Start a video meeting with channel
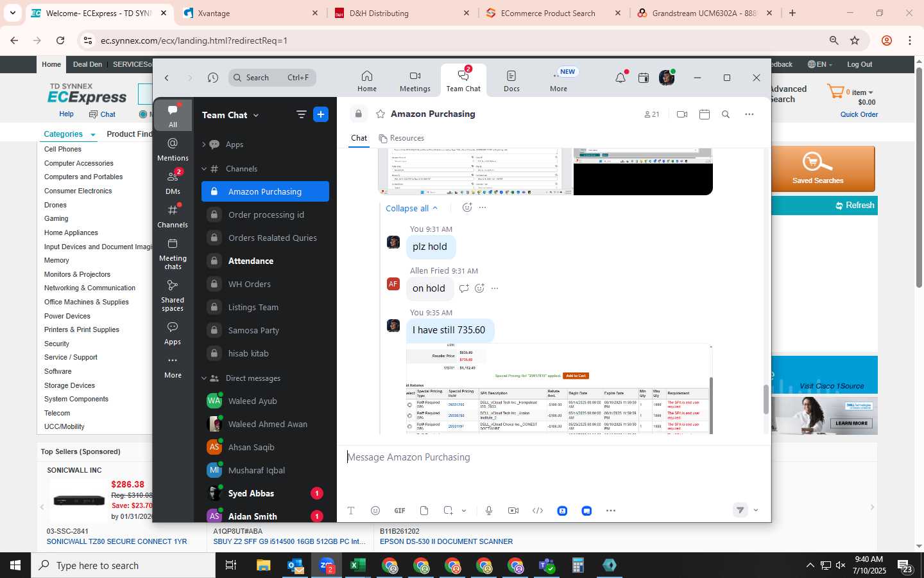924x578 pixels. click(x=682, y=114)
